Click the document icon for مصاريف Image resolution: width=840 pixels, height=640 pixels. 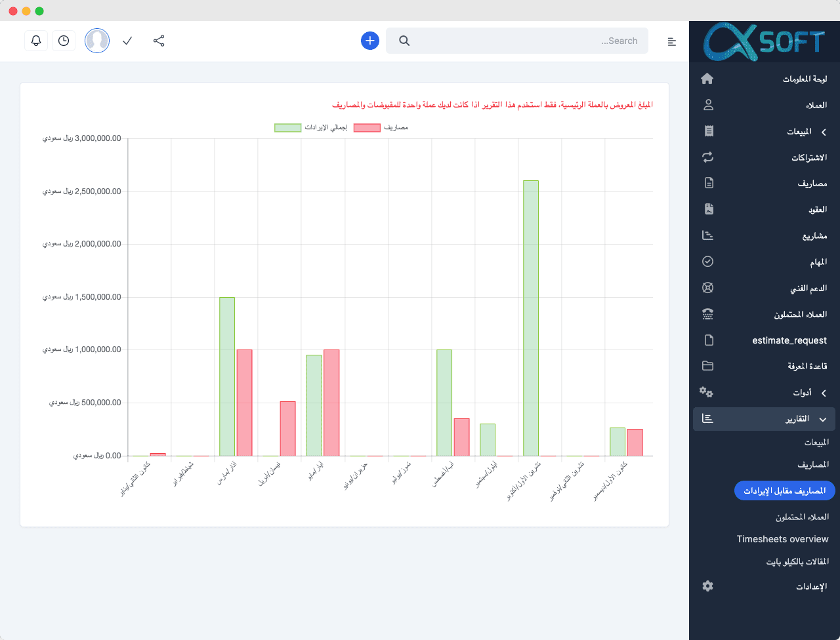709,183
